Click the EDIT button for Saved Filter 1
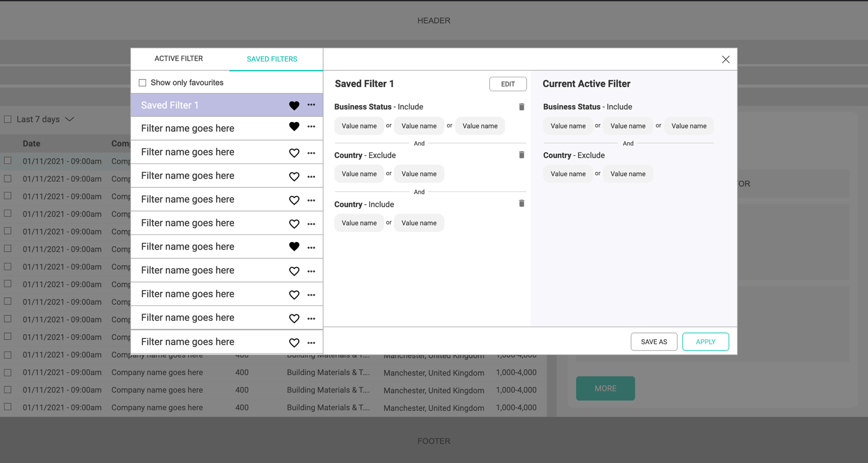This screenshot has width=868, height=463. [508, 84]
